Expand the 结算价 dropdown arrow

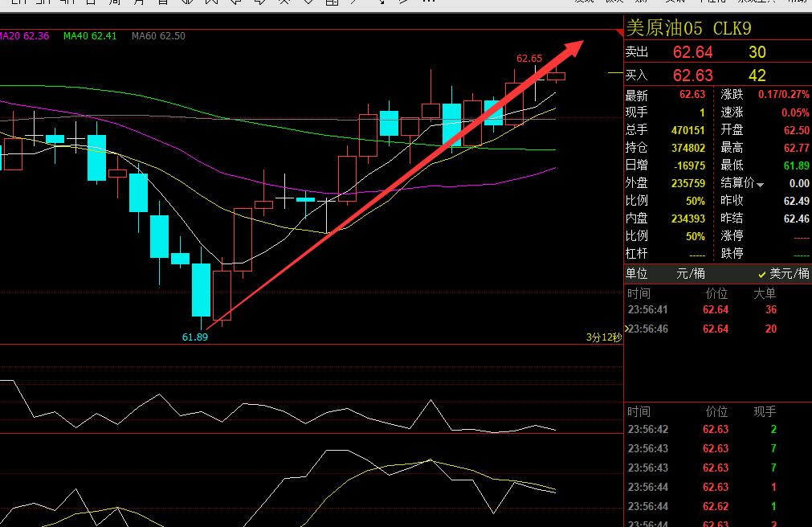pyautogui.click(x=760, y=185)
